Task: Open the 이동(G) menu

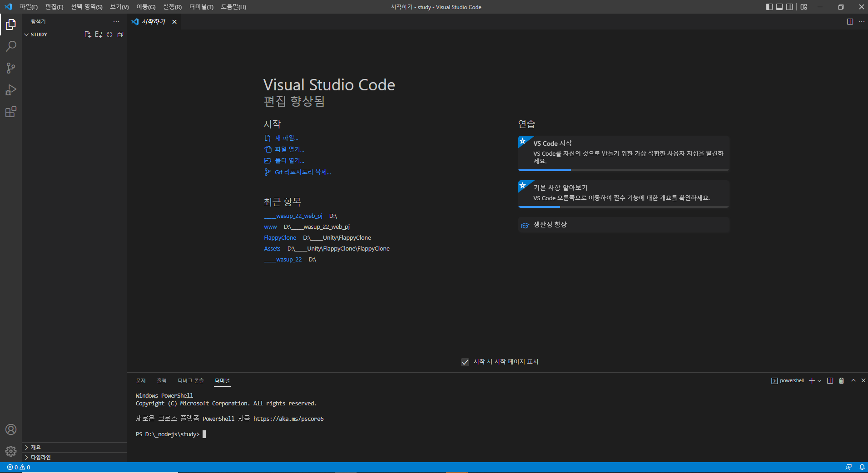Action: point(146,7)
